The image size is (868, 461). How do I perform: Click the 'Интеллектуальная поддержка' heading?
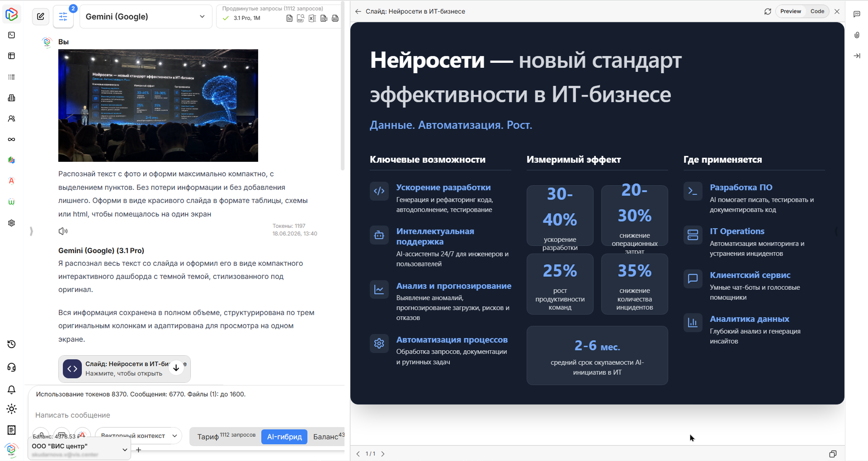[435, 236]
